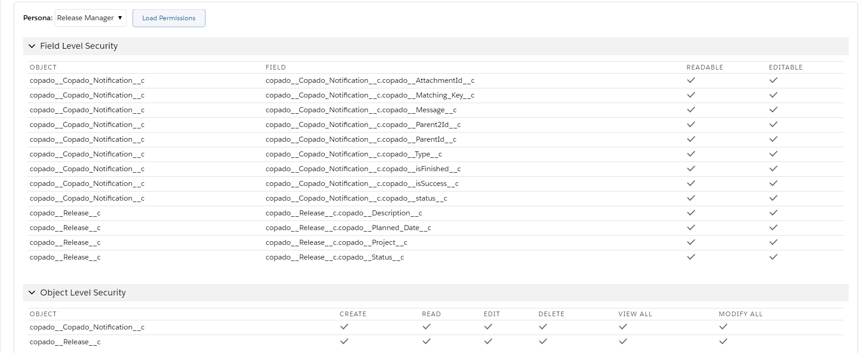
Task: Click Delete checkmark for copado__Release__c object
Action: [543, 341]
